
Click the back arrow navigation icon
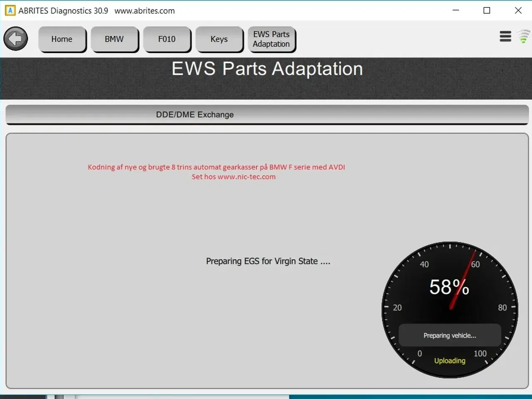[x=15, y=39]
